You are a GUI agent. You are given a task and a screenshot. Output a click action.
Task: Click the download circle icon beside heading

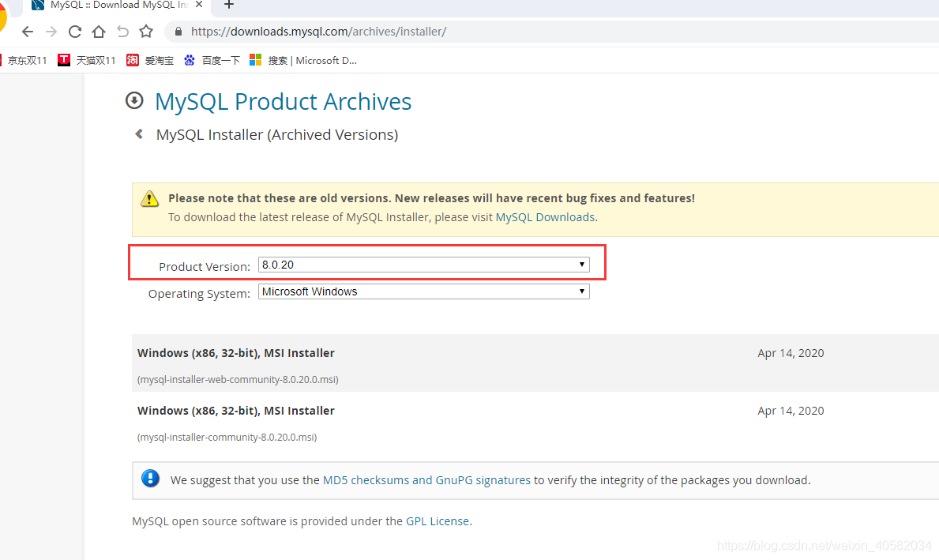[x=134, y=100]
